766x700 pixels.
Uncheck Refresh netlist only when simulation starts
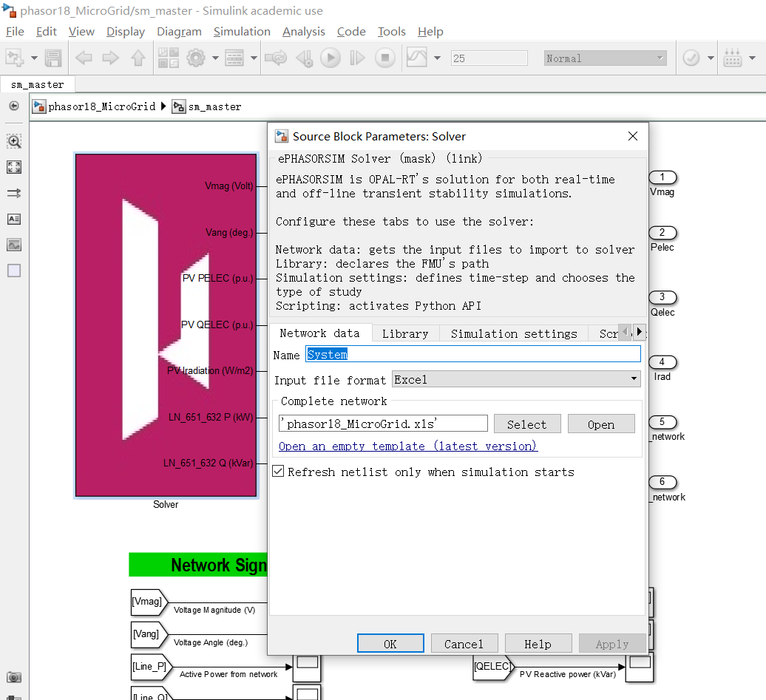tap(277, 471)
